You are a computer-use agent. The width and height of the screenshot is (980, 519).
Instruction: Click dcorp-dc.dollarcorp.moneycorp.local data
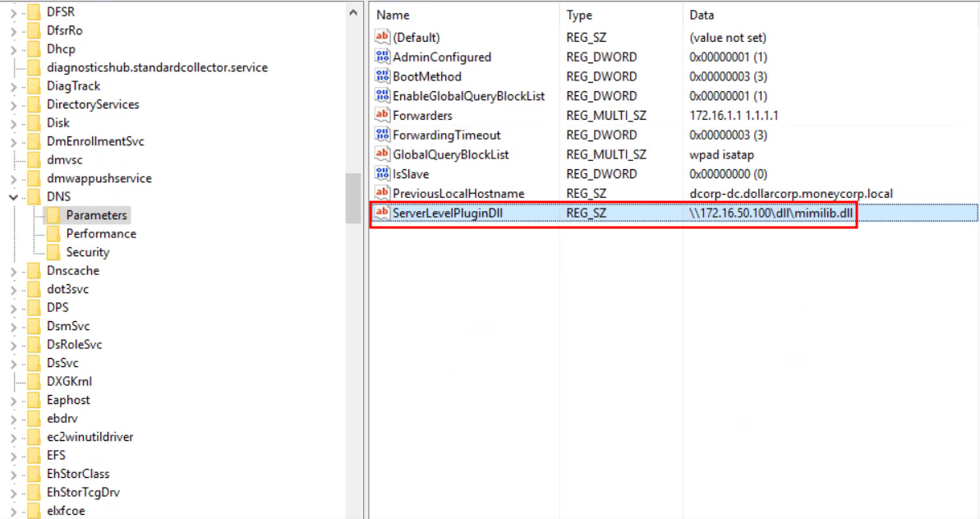pyautogui.click(x=790, y=194)
